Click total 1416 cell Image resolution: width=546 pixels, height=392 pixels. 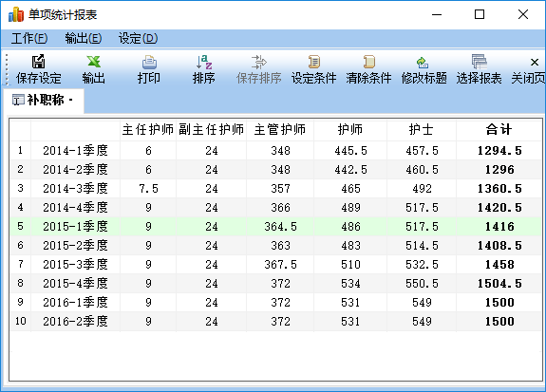click(x=499, y=227)
